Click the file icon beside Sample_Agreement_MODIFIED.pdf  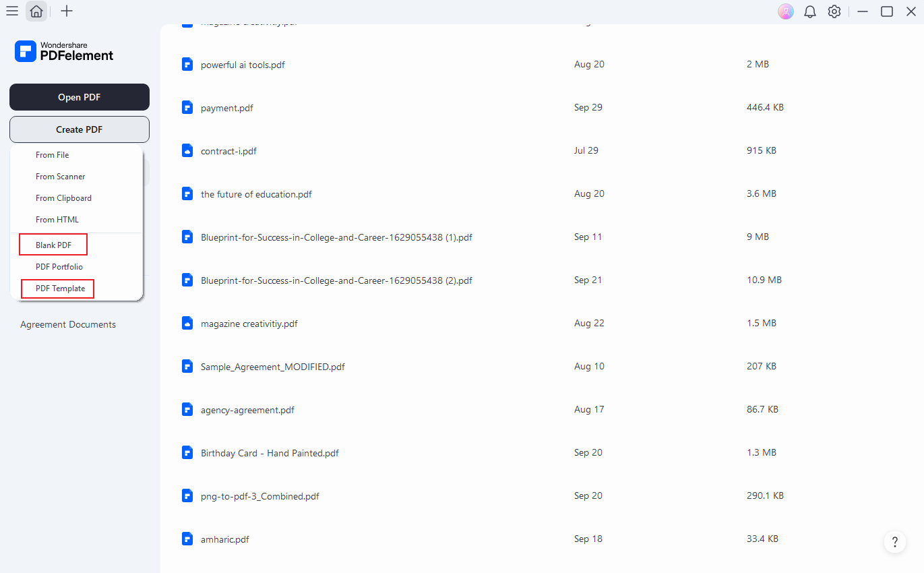187,366
